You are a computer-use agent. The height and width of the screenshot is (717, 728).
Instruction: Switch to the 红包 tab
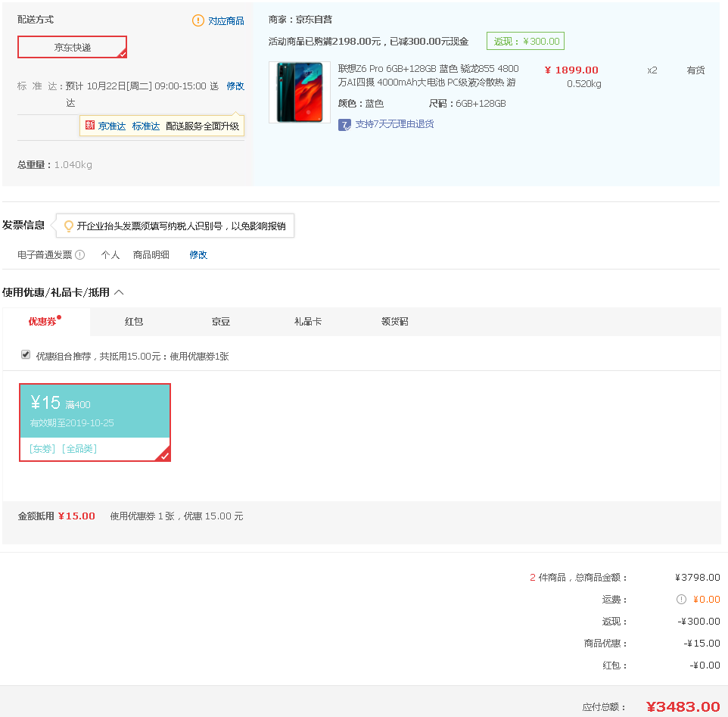134,321
